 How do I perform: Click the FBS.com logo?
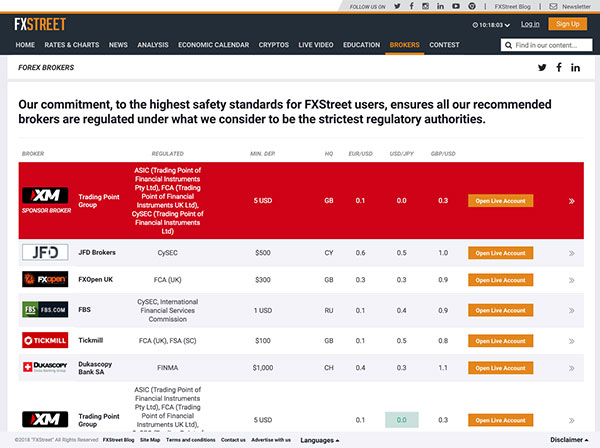tap(45, 310)
